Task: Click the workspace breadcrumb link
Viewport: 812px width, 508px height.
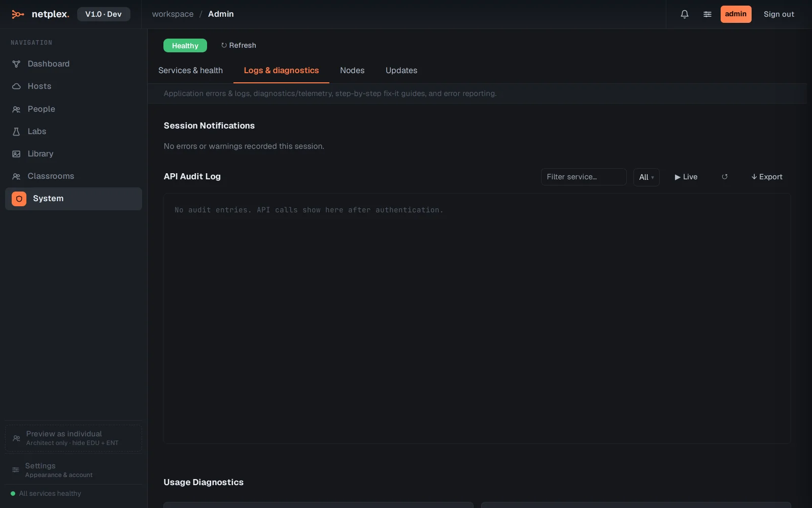Action: (x=173, y=14)
